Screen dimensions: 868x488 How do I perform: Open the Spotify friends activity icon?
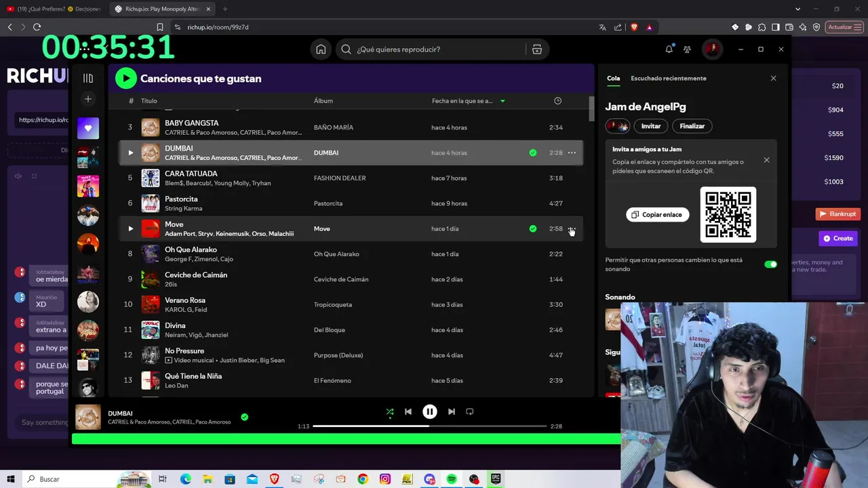click(687, 49)
